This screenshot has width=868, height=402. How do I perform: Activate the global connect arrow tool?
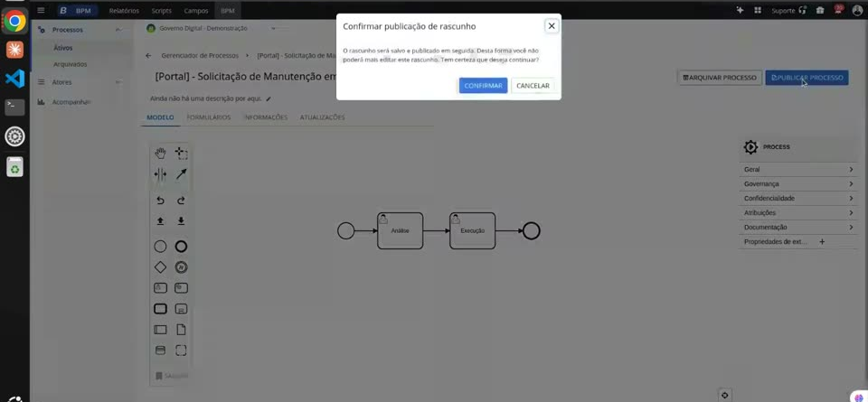[181, 174]
